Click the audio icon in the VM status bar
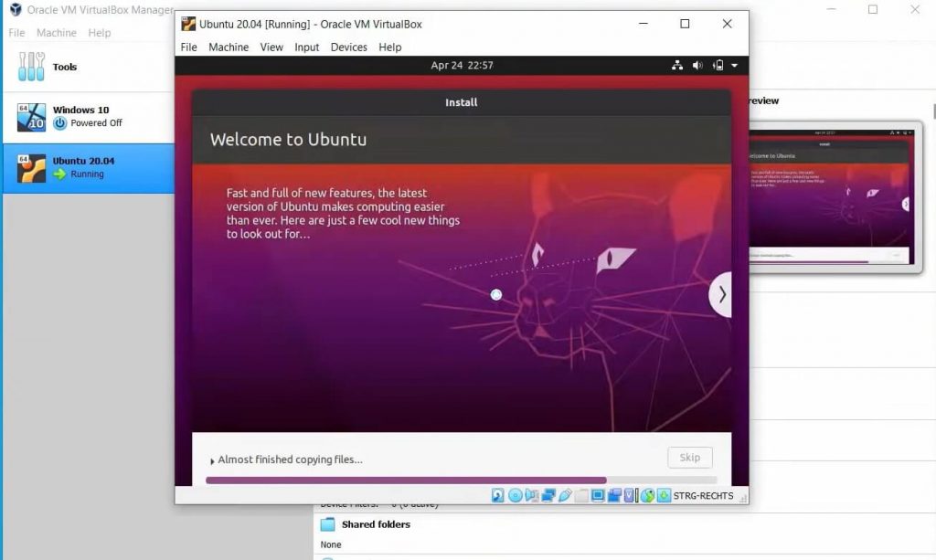Screen dimensions: 936x560 click(x=531, y=495)
